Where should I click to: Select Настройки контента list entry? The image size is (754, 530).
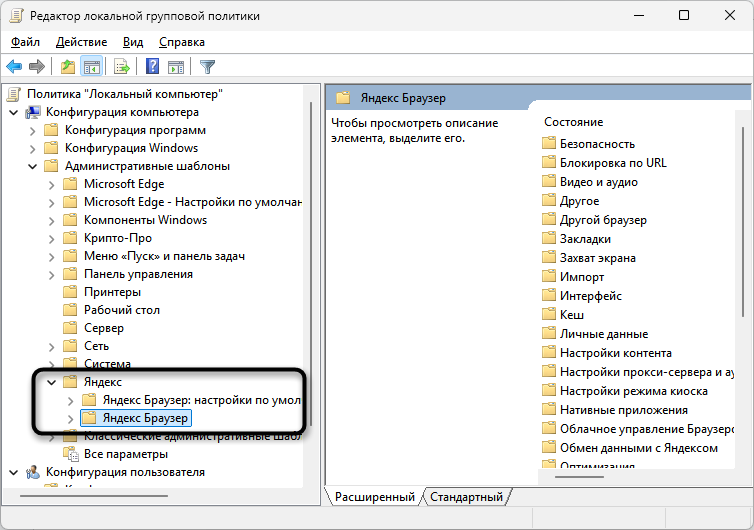(616, 353)
